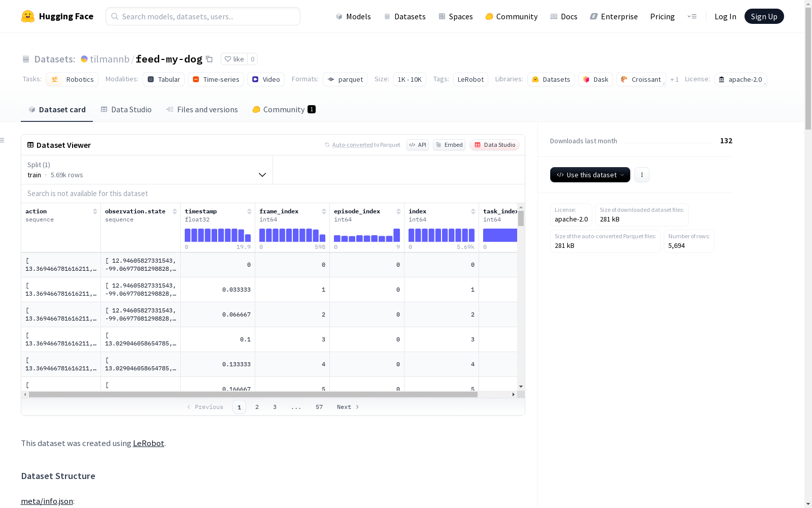
Task: Open Data Studio from viewer header
Action: 495,145
